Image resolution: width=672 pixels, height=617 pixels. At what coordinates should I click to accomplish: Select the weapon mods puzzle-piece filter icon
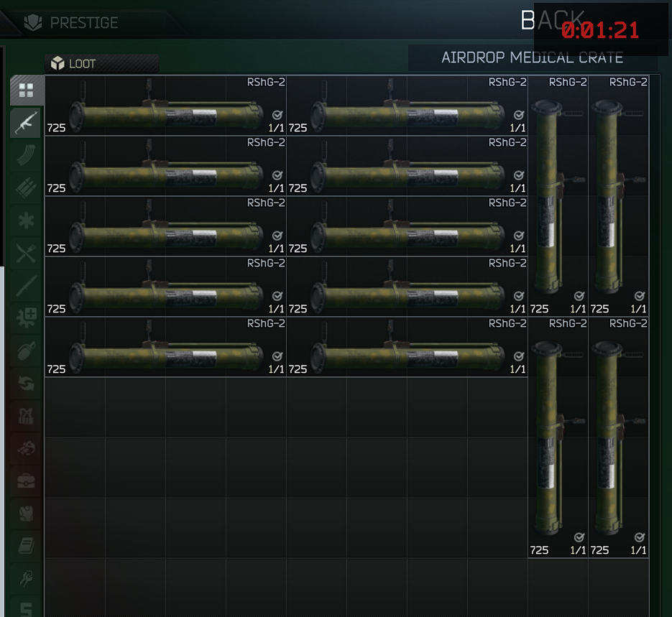tap(26, 318)
